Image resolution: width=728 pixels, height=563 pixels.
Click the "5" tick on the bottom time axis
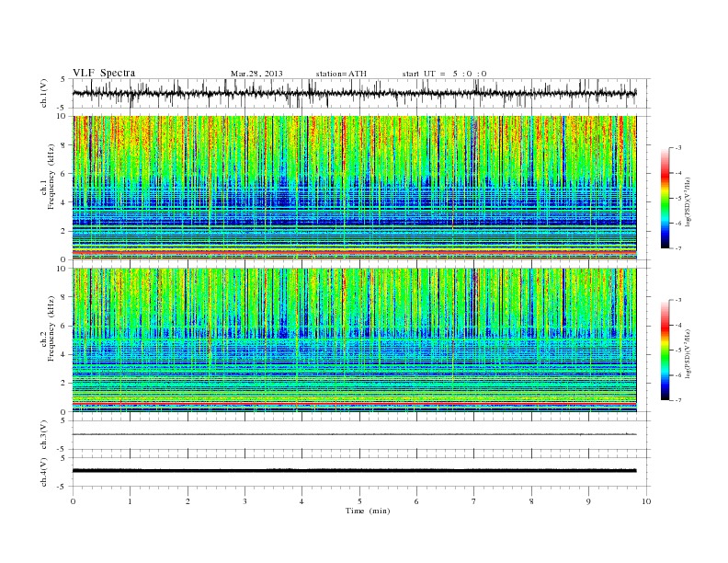pos(359,501)
